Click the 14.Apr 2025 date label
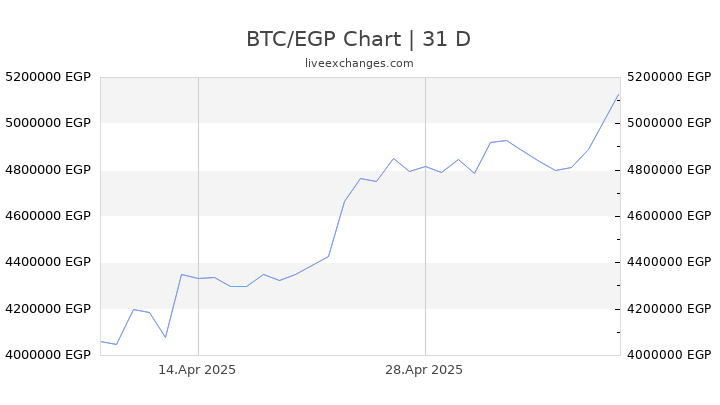The image size is (720, 405). tap(197, 370)
